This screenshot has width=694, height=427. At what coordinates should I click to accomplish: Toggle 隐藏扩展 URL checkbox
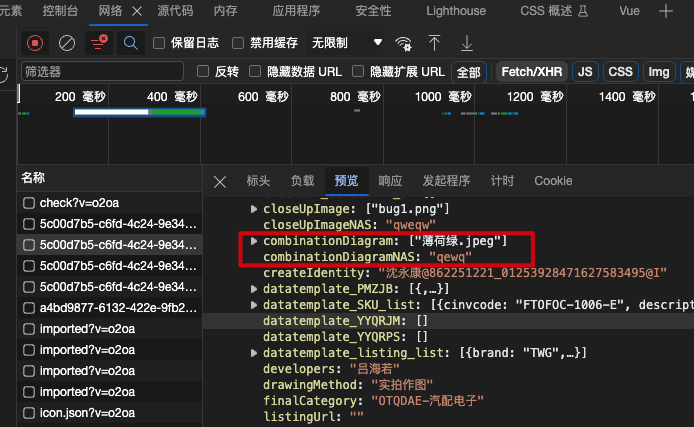point(358,71)
